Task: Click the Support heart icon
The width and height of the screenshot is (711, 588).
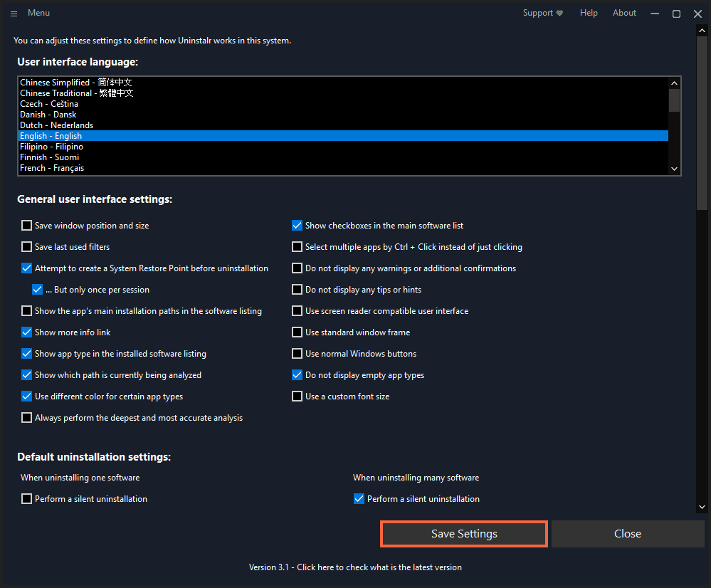Action: (x=559, y=13)
